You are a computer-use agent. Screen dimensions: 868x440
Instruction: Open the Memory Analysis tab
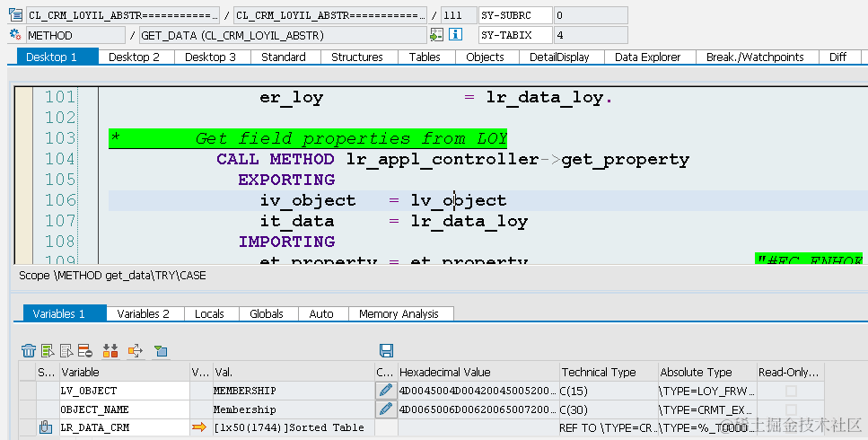click(400, 313)
